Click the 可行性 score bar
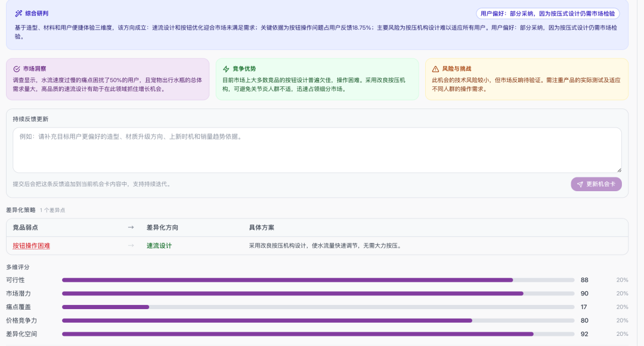 click(318, 280)
